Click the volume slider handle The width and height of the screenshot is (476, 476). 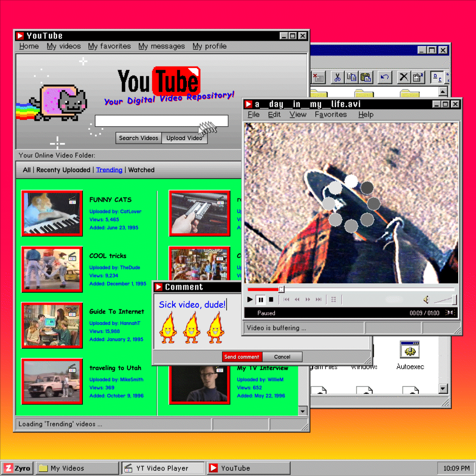[454, 299]
